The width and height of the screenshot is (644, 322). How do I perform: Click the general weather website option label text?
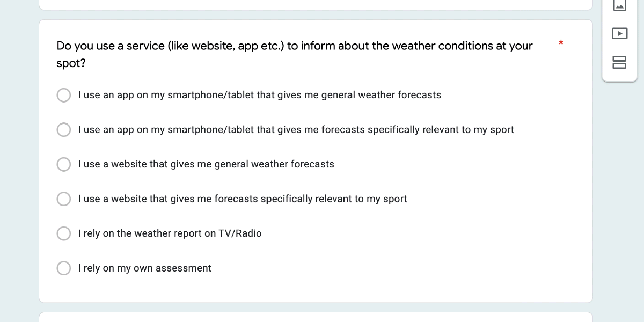[206, 164]
